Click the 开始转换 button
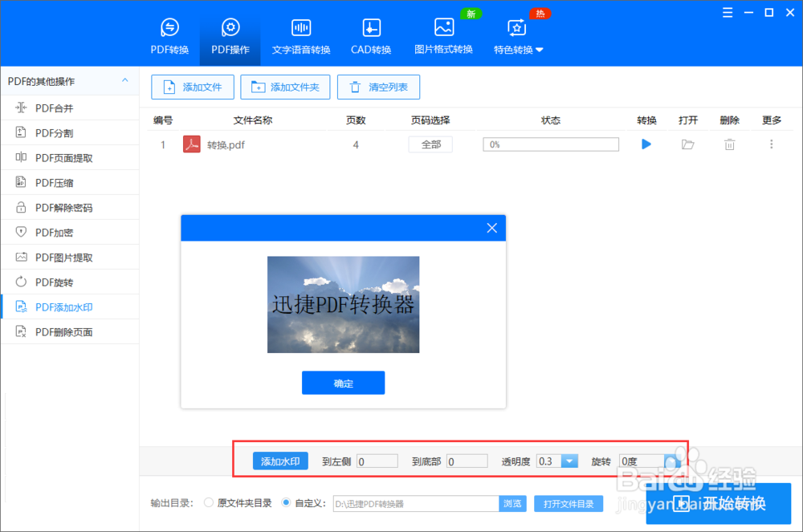The width and height of the screenshot is (803, 532). pyautogui.click(x=719, y=504)
